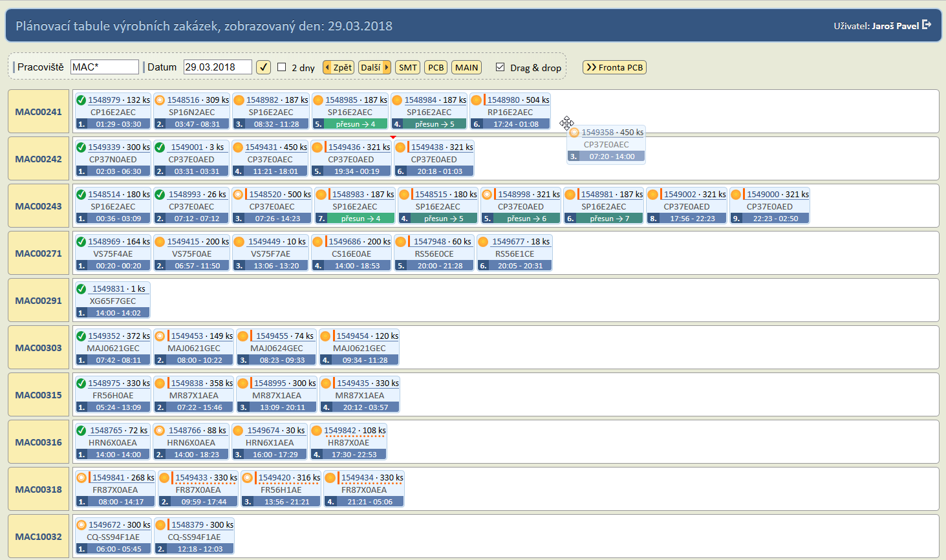The image size is (946, 560).
Task: Click the green přesun → 4 bar on order 1548985
Action: [355, 124]
